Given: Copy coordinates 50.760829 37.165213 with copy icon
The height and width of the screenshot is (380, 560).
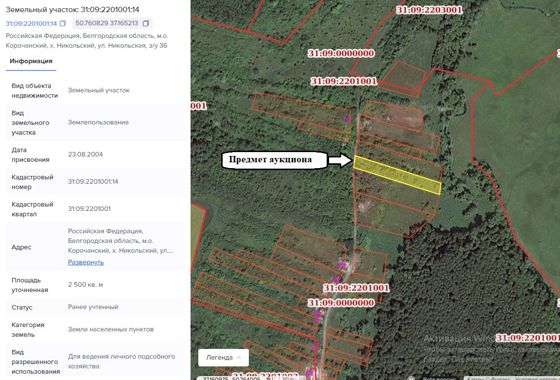Looking at the screenshot, I should pos(146,24).
